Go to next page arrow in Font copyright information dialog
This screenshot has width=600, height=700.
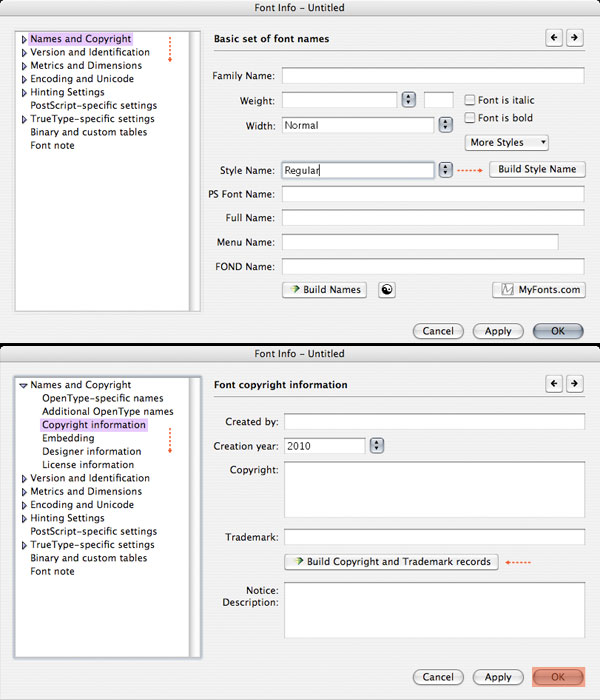pyautogui.click(x=575, y=383)
